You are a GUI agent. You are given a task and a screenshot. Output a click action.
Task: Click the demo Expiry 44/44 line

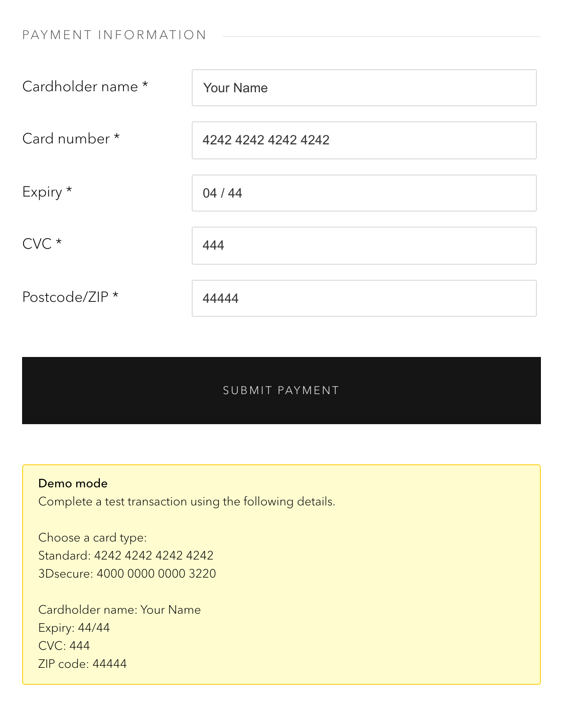point(74,628)
